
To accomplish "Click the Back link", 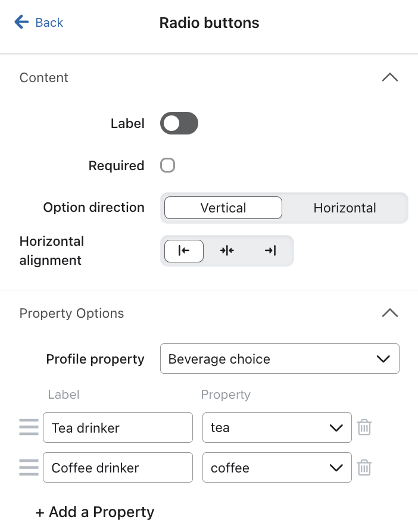I will [48, 22].
